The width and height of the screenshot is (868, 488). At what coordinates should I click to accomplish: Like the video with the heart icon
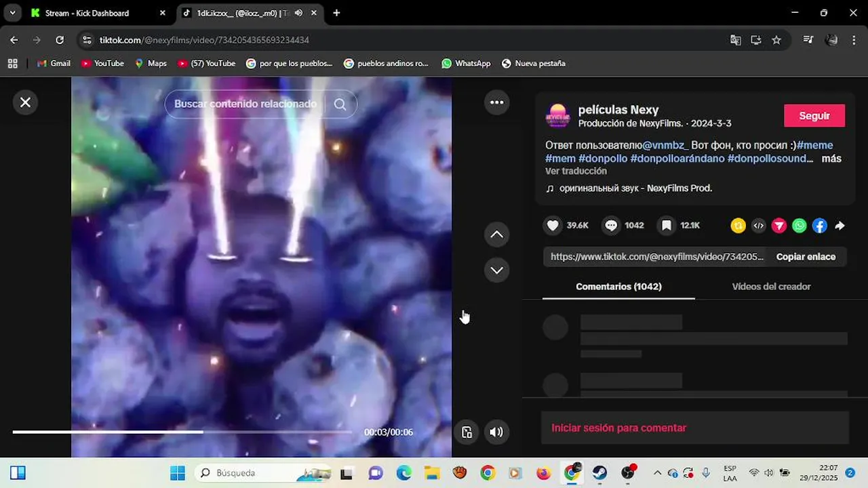coord(553,226)
